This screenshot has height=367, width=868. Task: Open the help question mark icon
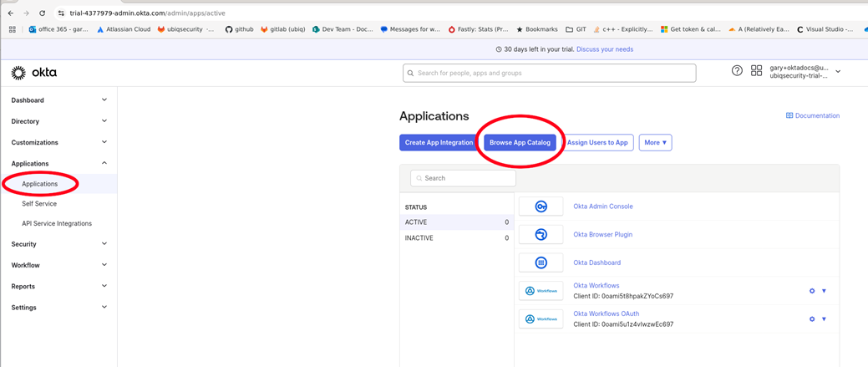pyautogui.click(x=737, y=71)
